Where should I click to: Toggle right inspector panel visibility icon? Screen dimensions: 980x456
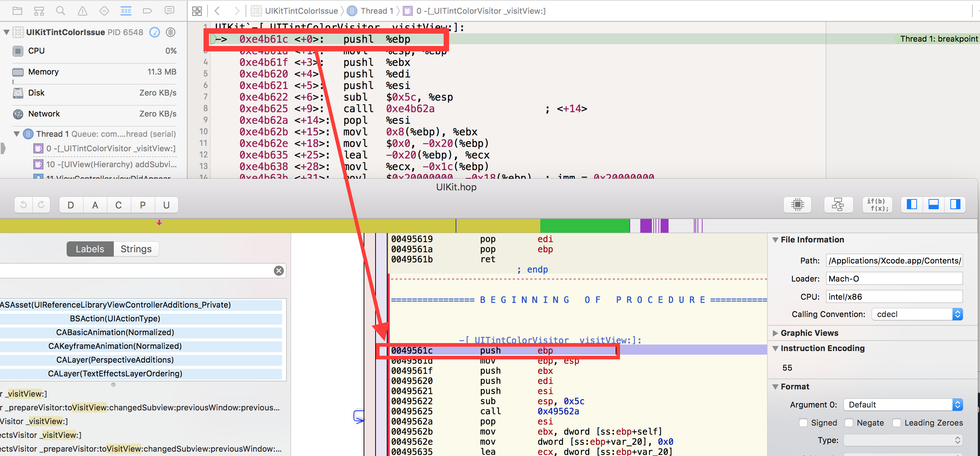(955, 204)
